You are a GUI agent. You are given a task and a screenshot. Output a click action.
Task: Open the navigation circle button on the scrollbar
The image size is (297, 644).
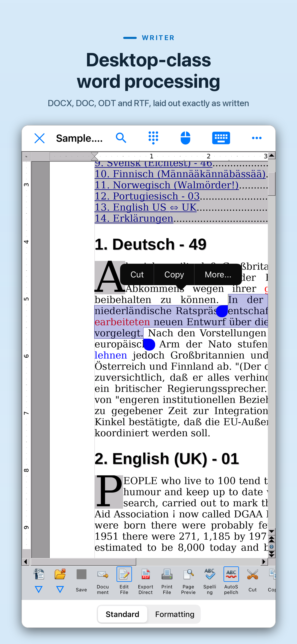[271, 547]
